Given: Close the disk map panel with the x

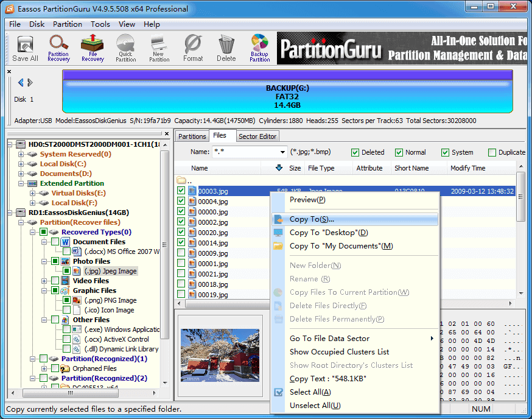Looking at the screenshot, I should pos(9,71).
